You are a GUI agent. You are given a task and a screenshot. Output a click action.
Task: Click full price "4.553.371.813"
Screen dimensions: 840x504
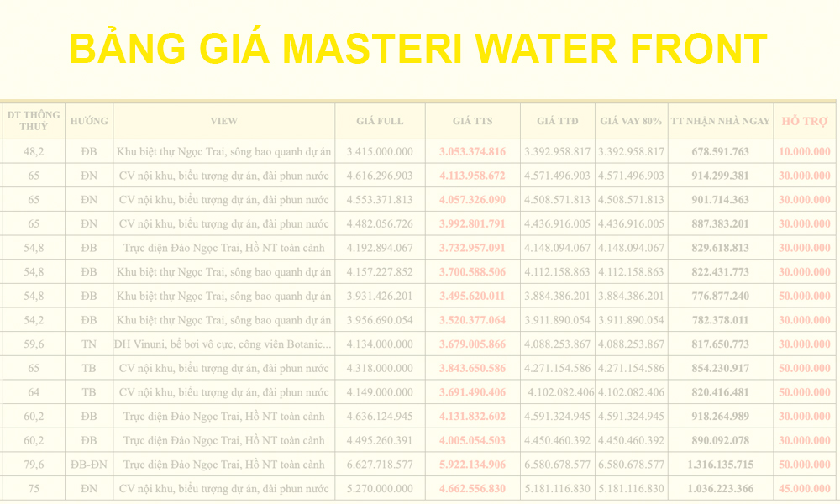point(380,200)
